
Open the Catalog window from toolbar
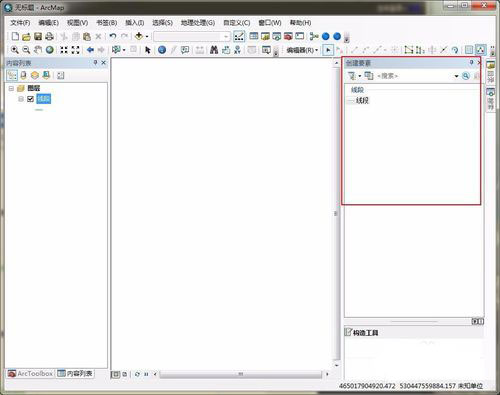pos(265,36)
